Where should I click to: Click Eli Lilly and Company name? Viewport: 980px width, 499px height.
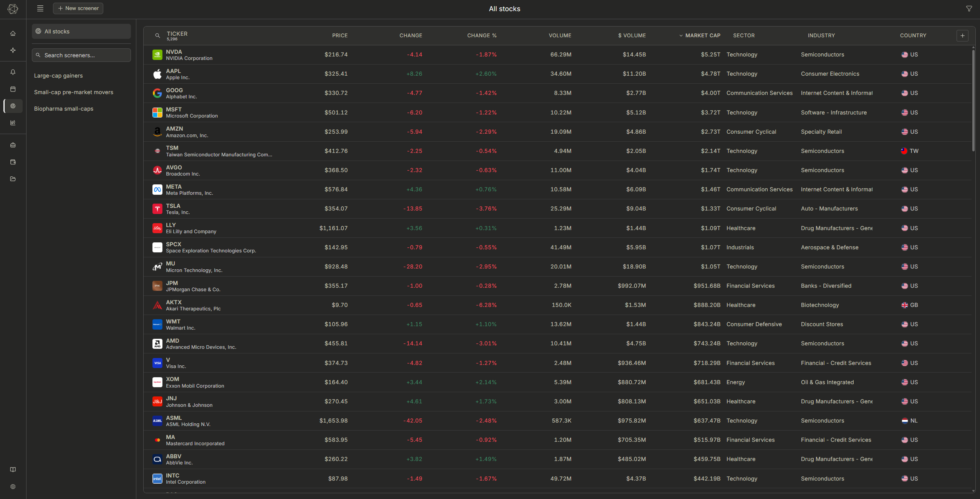[x=191, y=232]
